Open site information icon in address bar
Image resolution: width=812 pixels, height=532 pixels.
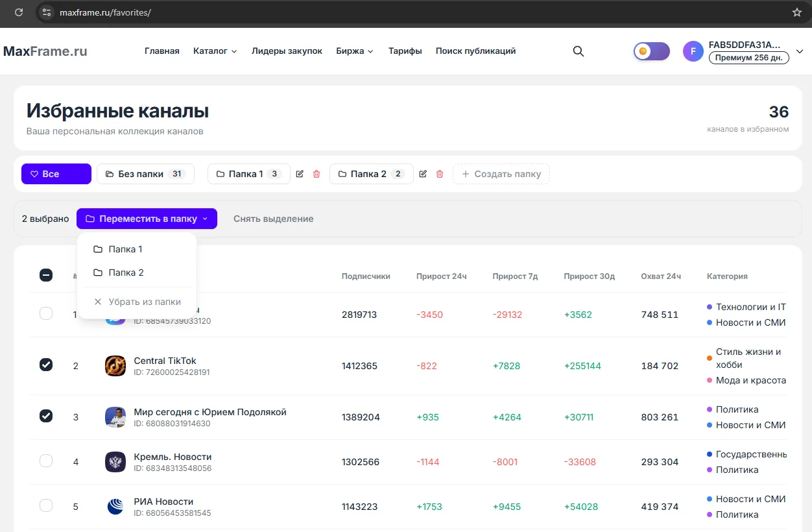click(x=45, y=12)
